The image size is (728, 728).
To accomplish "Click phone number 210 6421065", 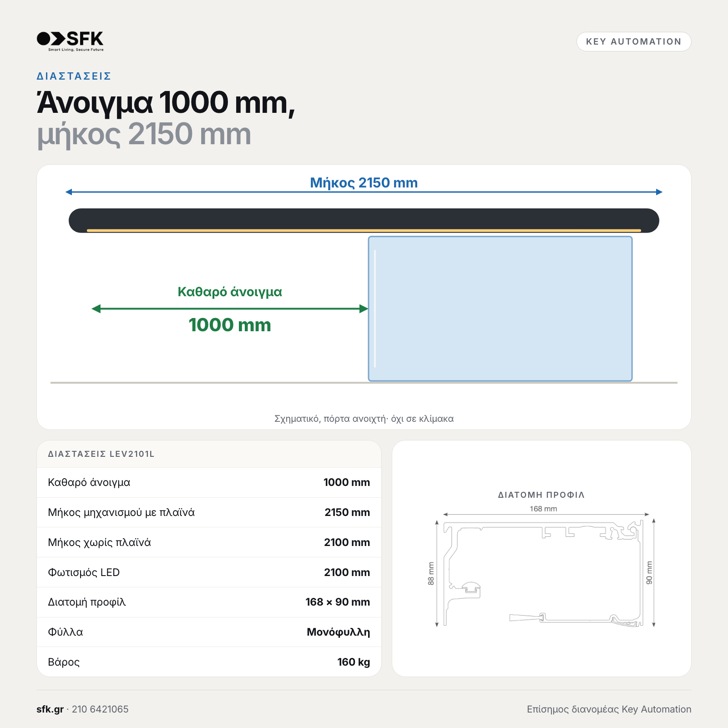I will [x=100, y=709].
